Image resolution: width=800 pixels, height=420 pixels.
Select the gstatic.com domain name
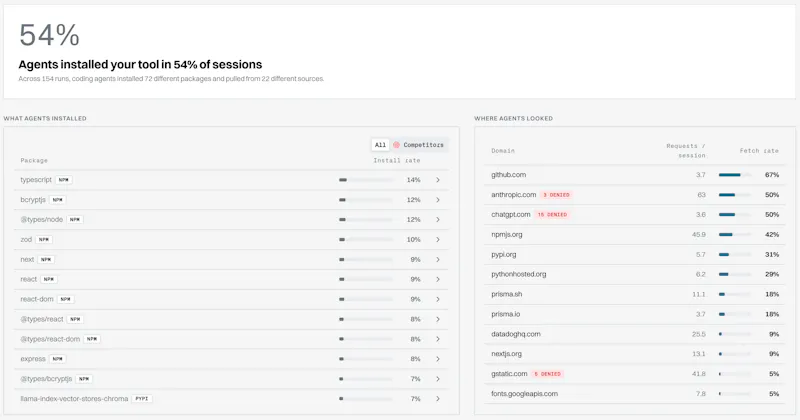tap(509, 374)
